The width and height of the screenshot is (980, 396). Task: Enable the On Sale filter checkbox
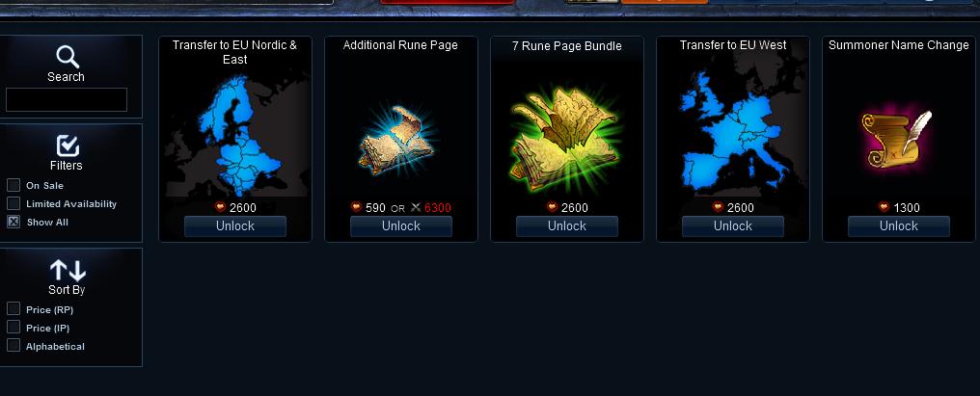coord(14,185)
